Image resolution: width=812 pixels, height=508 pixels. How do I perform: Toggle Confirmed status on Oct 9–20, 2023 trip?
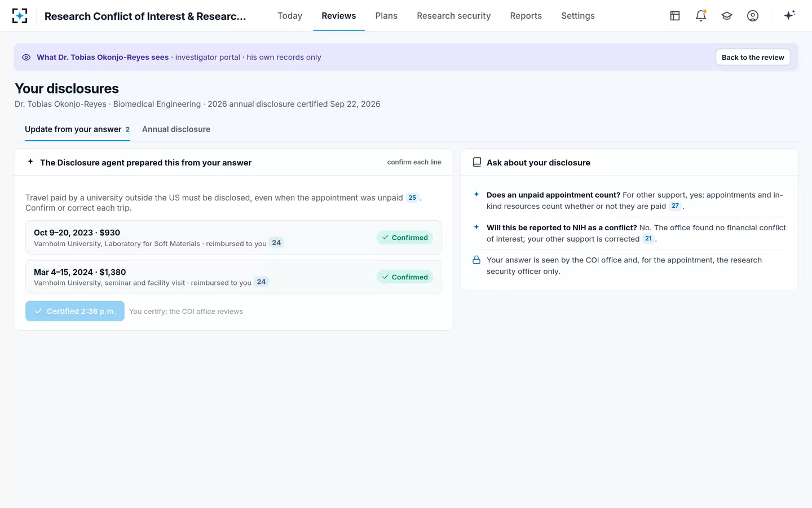405,238
